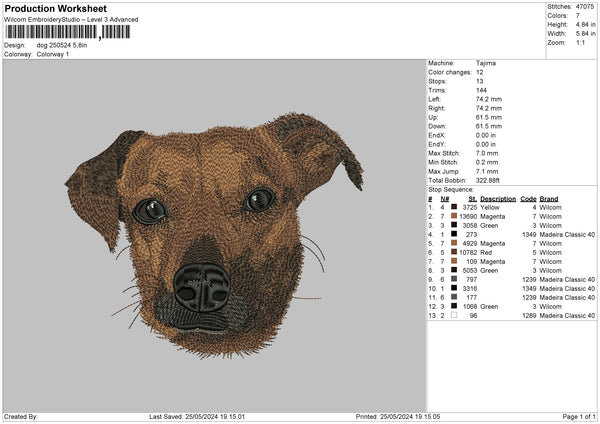Screen dimensions: 600x424
Task: Click the Red color swatch in stop 6
Action: [x=453, y=252]
